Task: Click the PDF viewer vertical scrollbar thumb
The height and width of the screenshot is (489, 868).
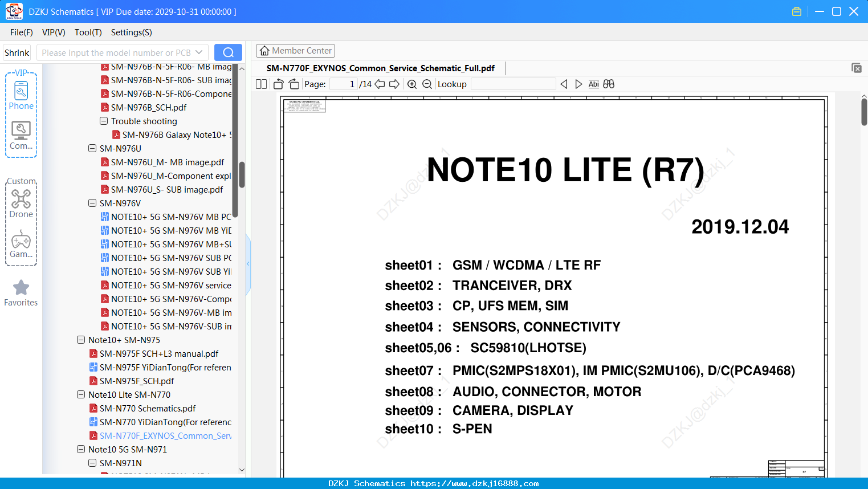Action: pyautogui.click(x=864, y=112)
